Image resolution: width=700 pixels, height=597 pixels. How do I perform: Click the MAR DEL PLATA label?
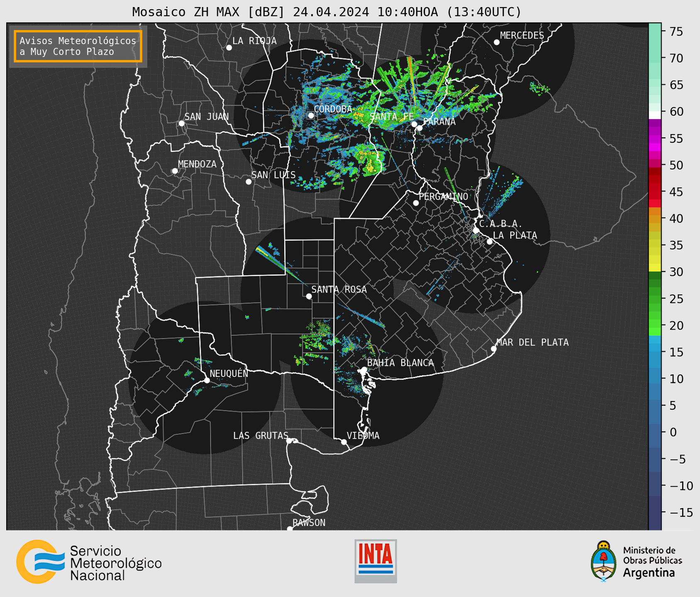click(x=532, y=342)
